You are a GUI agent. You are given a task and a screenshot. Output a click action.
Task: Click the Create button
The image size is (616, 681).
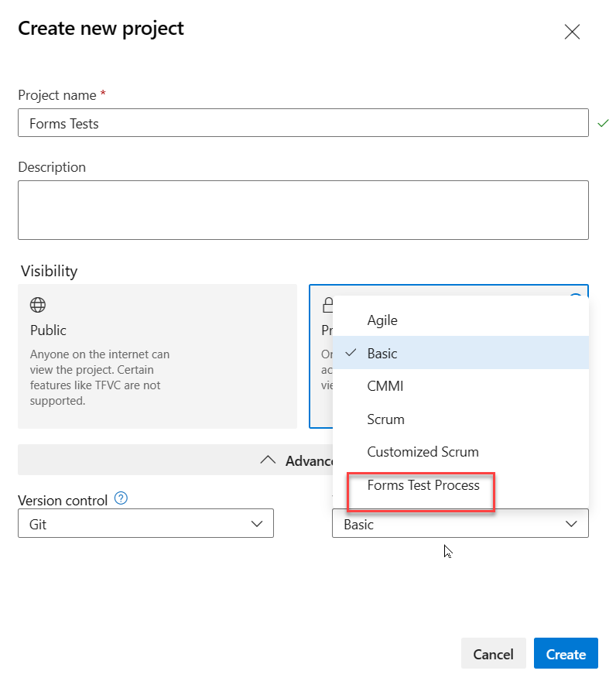point(566,654)
